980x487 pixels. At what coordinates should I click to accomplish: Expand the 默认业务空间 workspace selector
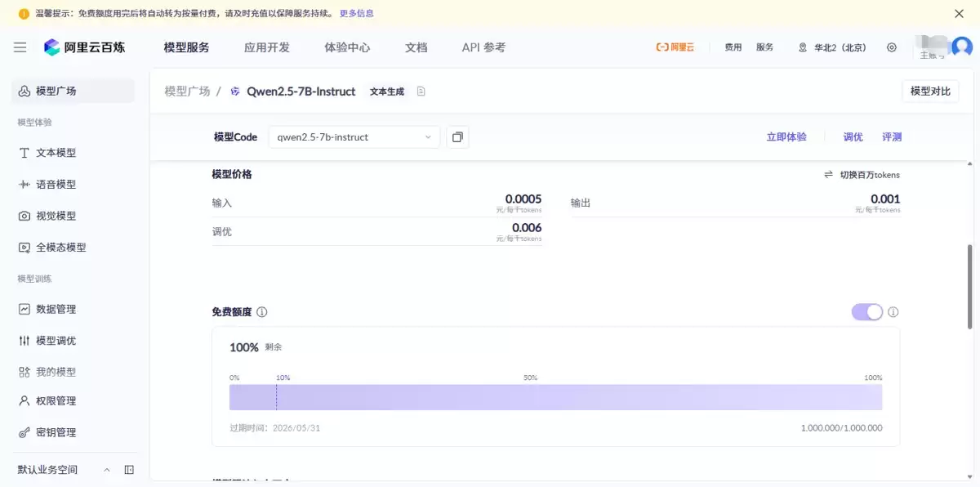point(64,470)
